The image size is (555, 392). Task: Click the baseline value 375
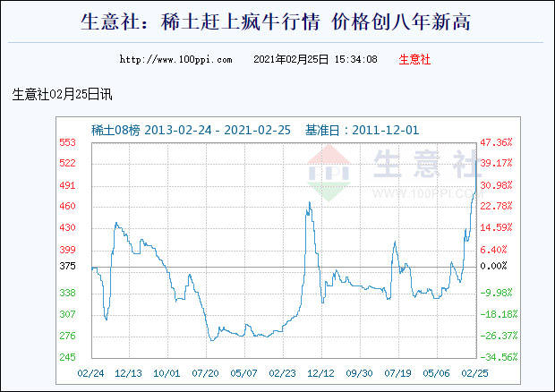pos(67,266)
